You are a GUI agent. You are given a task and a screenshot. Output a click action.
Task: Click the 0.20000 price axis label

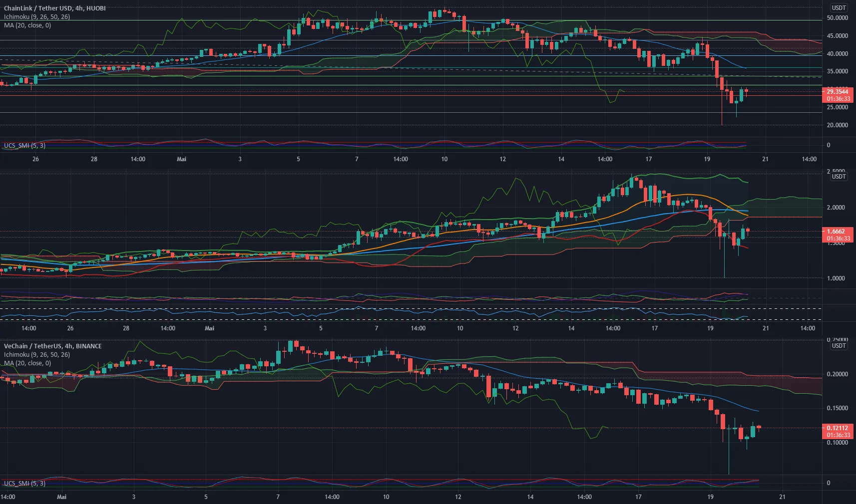pyautogui.click(x=838, y=374)
